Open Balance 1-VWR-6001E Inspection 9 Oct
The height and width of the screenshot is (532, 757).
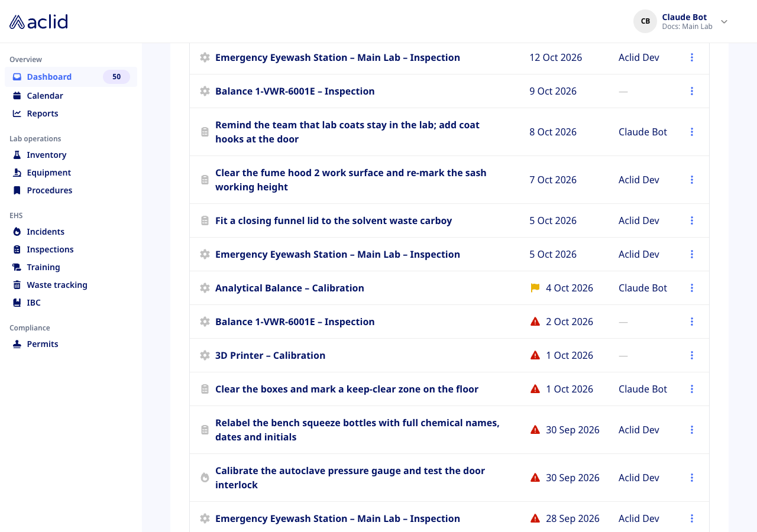click(295, 91)
